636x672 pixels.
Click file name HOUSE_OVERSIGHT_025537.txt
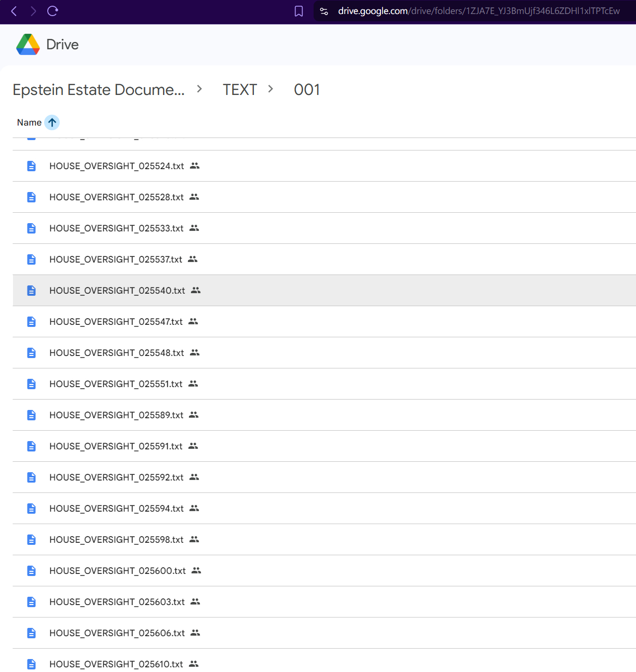[116, 259]
